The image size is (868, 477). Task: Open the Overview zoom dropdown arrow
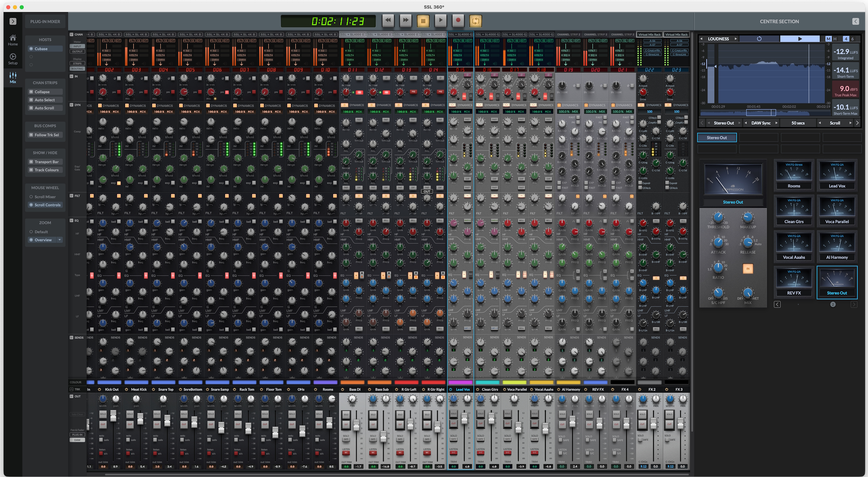[60, 240]
